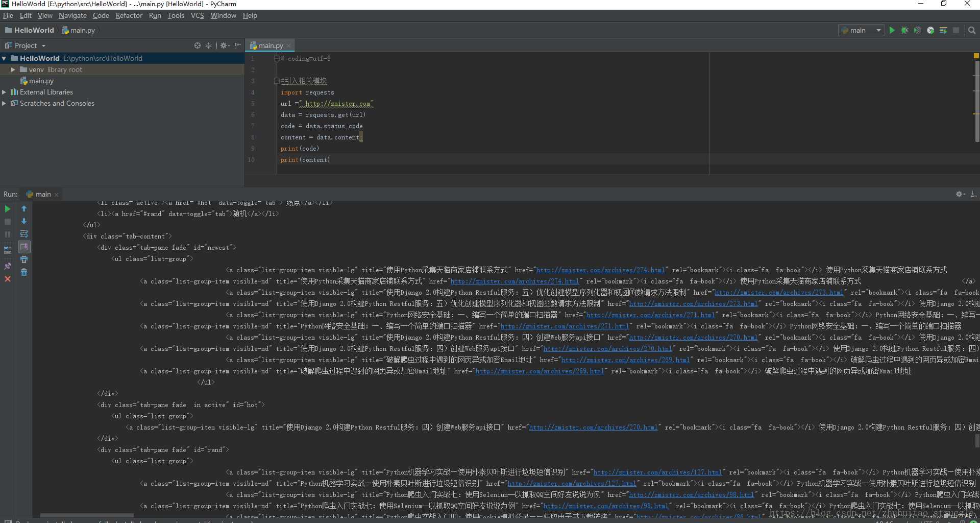
Task: Click the yellow inspection indicator in the editor
Action: [976, 56]
